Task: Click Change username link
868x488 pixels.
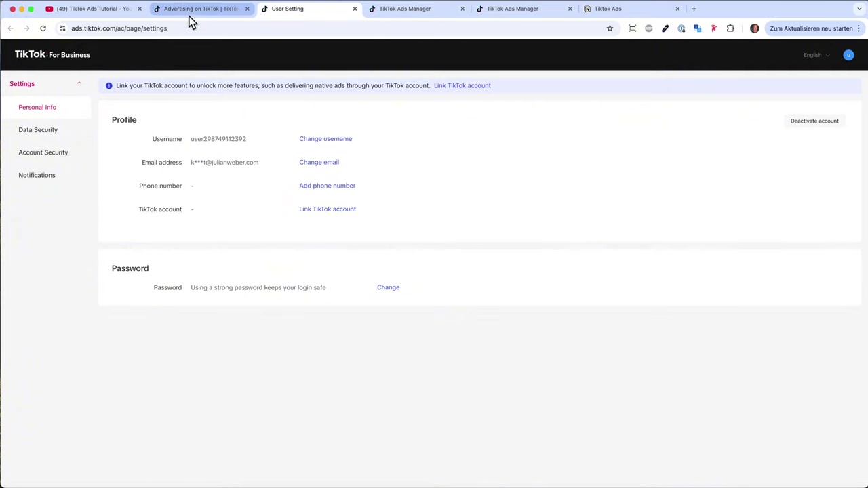Action: (x=325, y=139)
